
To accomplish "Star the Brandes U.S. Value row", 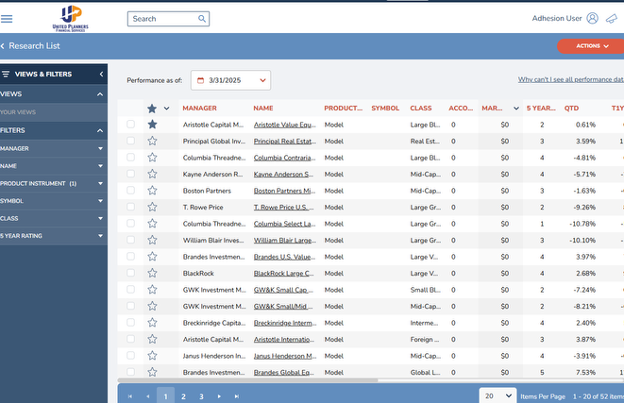I will pyautogui.click(x=152, y=257).
